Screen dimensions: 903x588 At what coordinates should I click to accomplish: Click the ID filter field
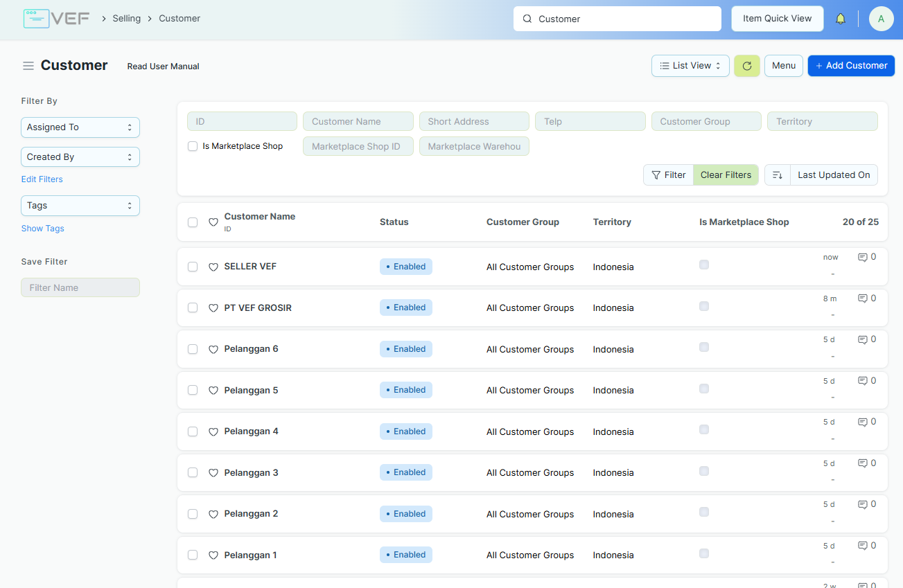[x=242, y=121]
